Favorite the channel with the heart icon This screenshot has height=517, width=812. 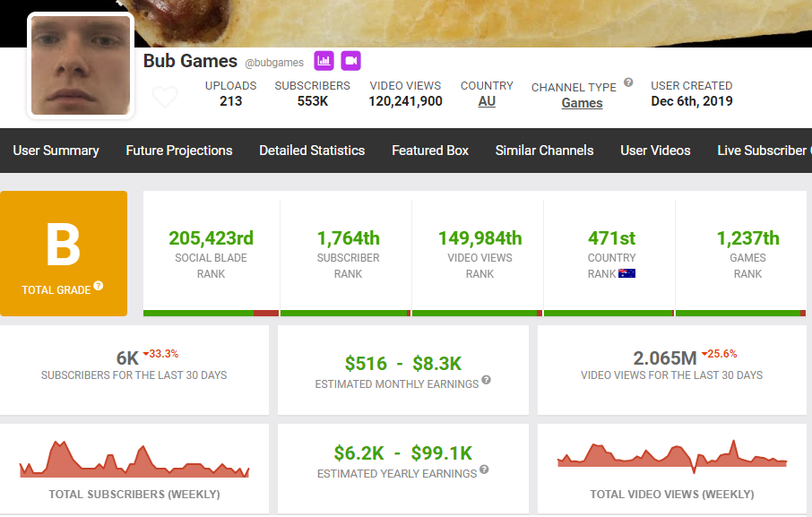click(x=165, y=97)
